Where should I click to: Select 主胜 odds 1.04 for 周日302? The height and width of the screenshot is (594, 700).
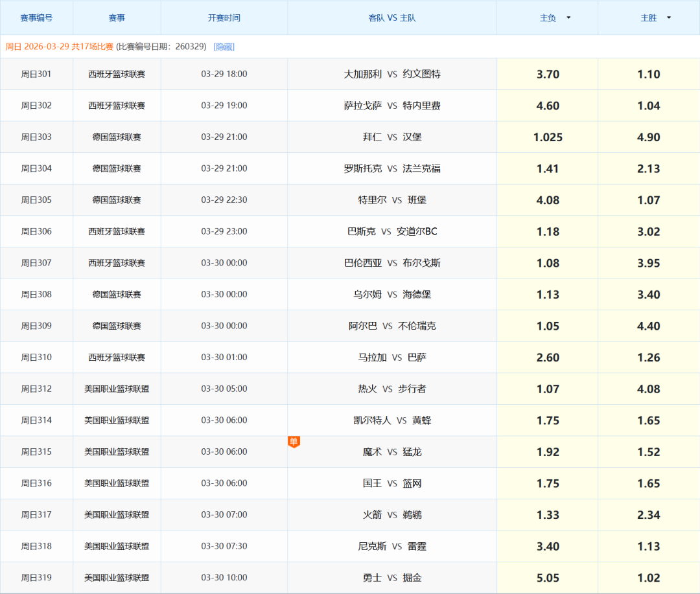coord(649,106)
